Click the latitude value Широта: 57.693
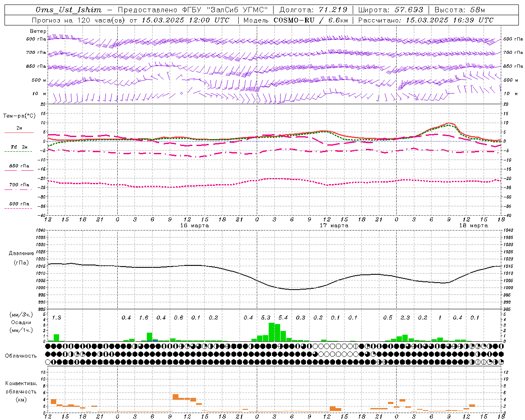525x420 pixels. (391, 10)
